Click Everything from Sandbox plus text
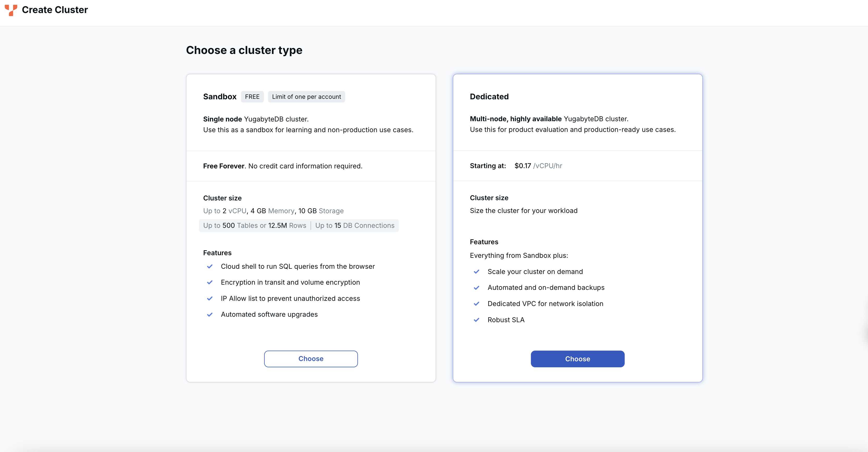This screenshot has width=868, height=452. click(x=519, y=255)
